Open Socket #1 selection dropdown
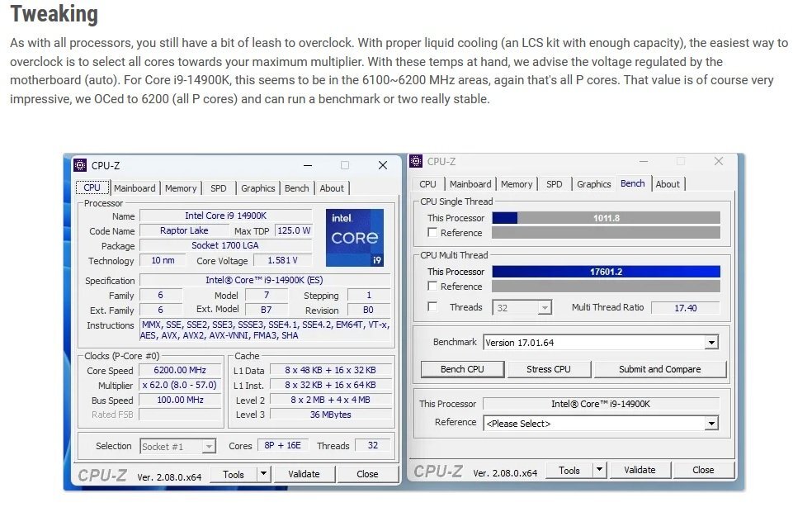This screenshot has width=812, height=512. (177, 446)
